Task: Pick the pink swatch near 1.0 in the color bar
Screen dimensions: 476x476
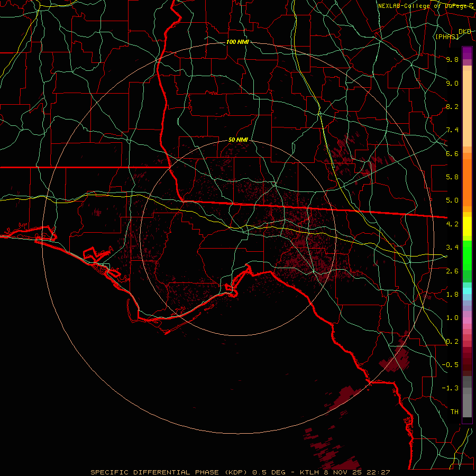Action: coord(467,321)
